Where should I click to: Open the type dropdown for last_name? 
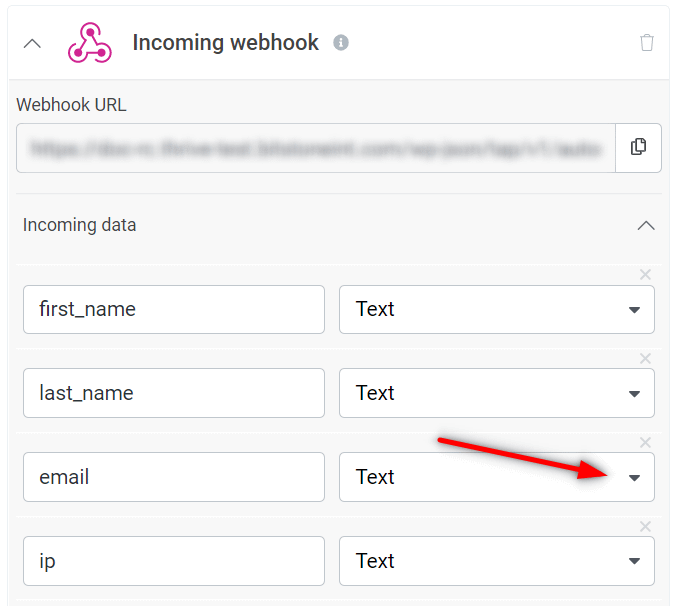[497, 393]
